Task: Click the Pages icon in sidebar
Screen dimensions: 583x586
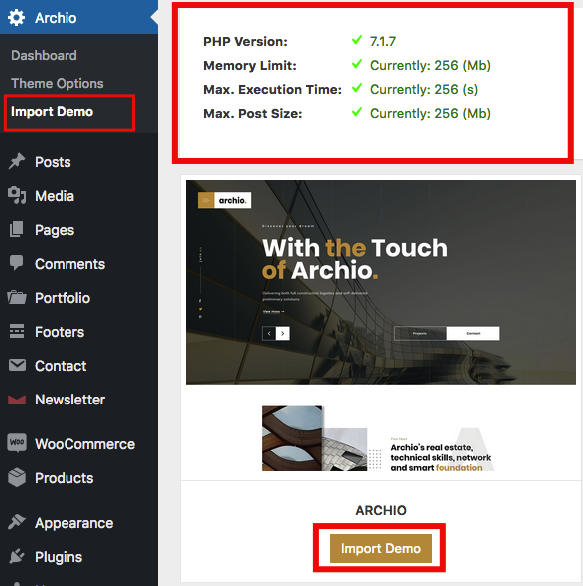Action: (17, 229)
